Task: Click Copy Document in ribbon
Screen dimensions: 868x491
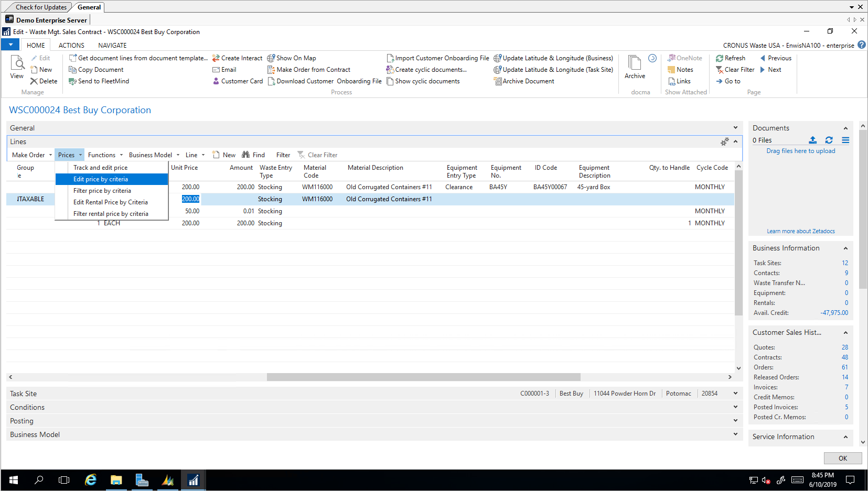Action: tap(96, 70)
